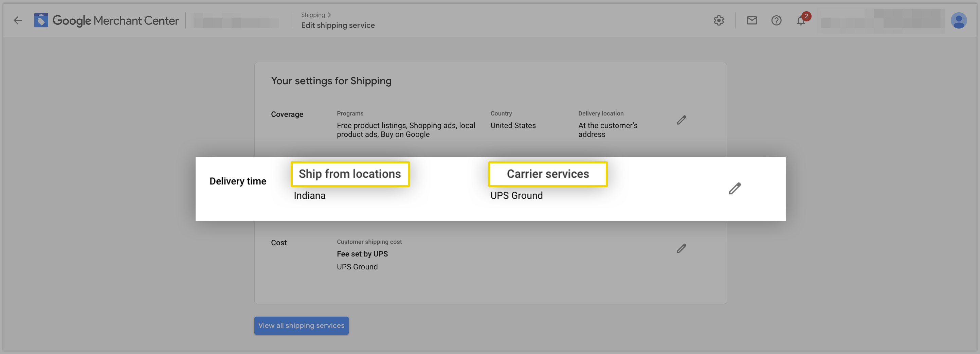
Task: Click the Delivery time label
Action: tap(238, 181)
